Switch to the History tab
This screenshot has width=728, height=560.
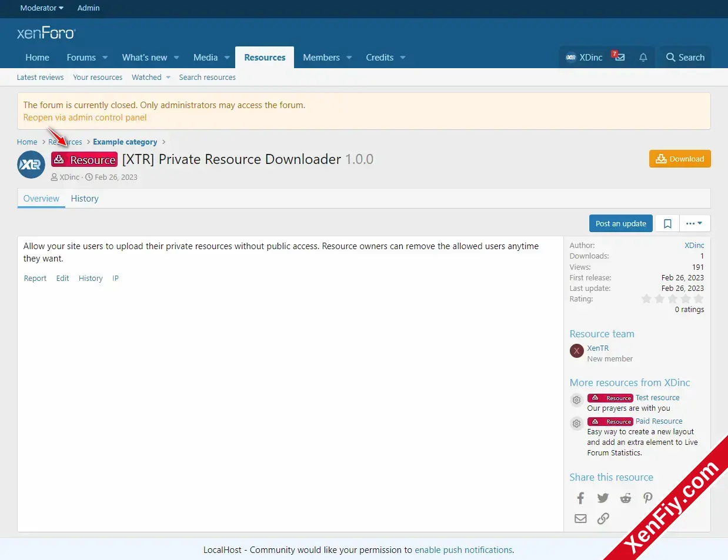click(85, 199)
